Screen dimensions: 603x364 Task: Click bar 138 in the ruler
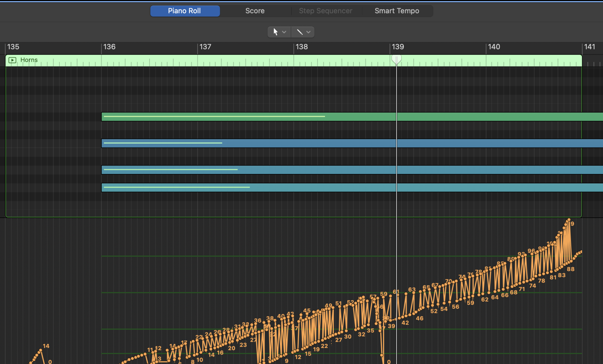[x=301, y=47]
